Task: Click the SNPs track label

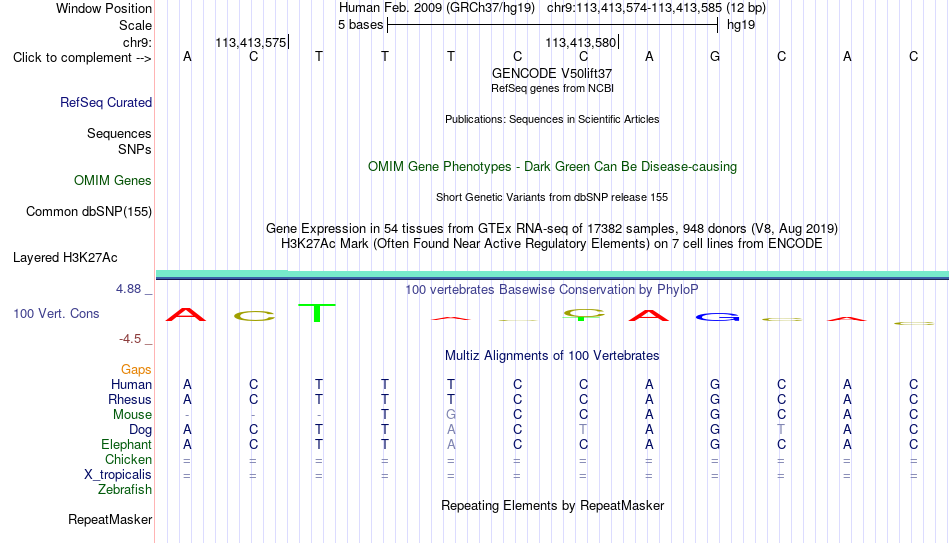Action: click(x=135, y=149)
